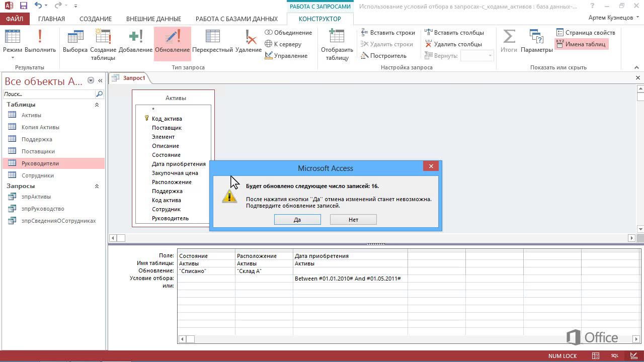Click Построитель builder
This screenshot has height=362, width=644.
click(x=383, y=56)
